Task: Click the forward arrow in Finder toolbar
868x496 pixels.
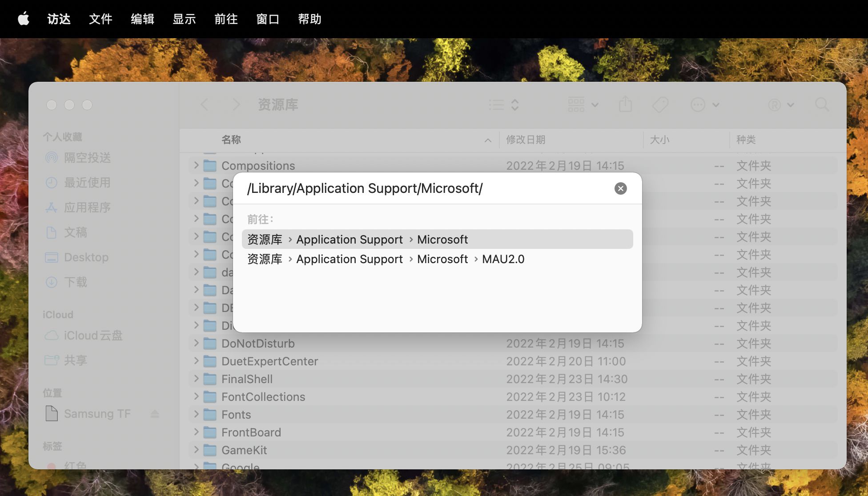Action: 236,105
